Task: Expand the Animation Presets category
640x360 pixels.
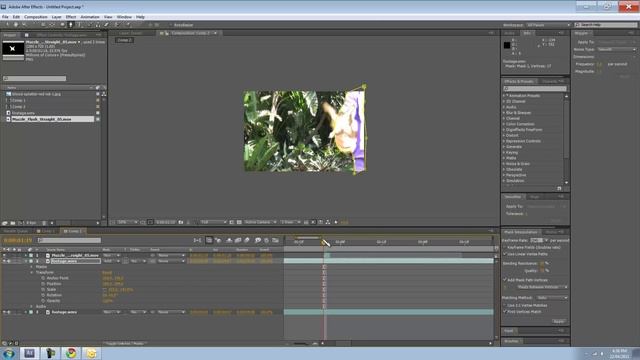Action: 504,96
